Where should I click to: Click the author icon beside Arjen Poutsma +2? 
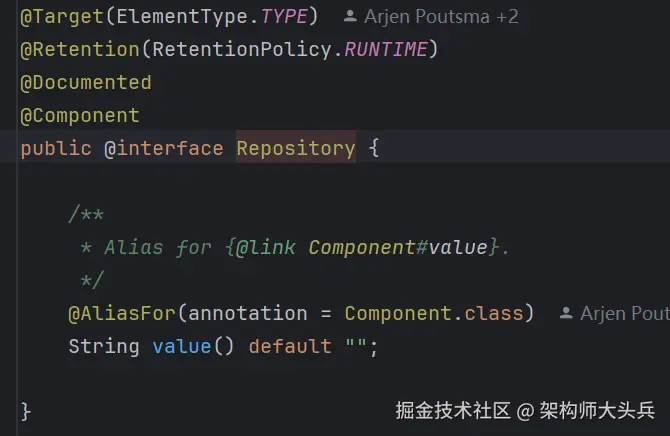[350, 16]
